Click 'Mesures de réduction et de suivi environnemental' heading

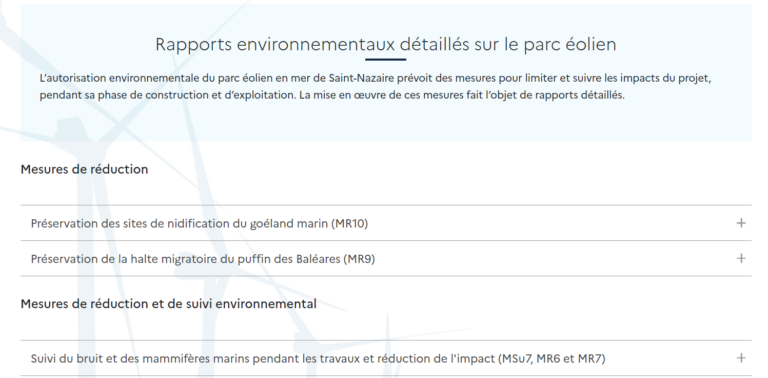pos(168,304)
